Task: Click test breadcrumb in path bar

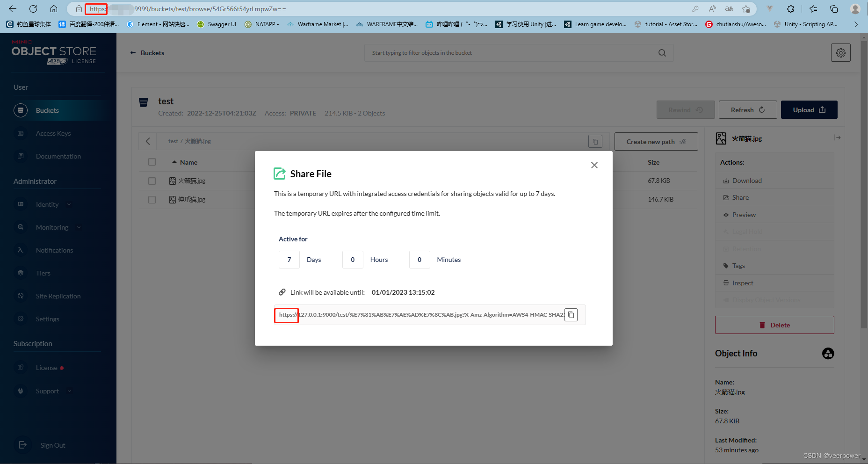Action: click(x=173, y=141)
